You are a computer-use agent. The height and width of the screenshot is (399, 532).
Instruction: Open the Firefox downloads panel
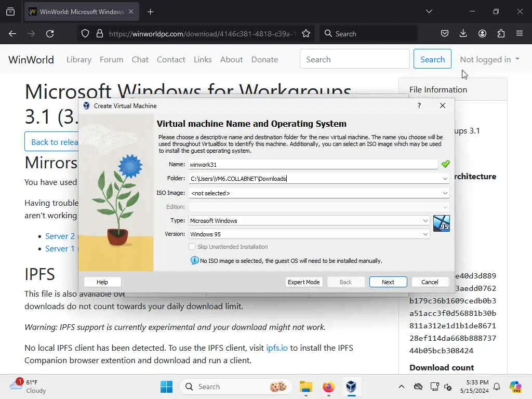463,34
